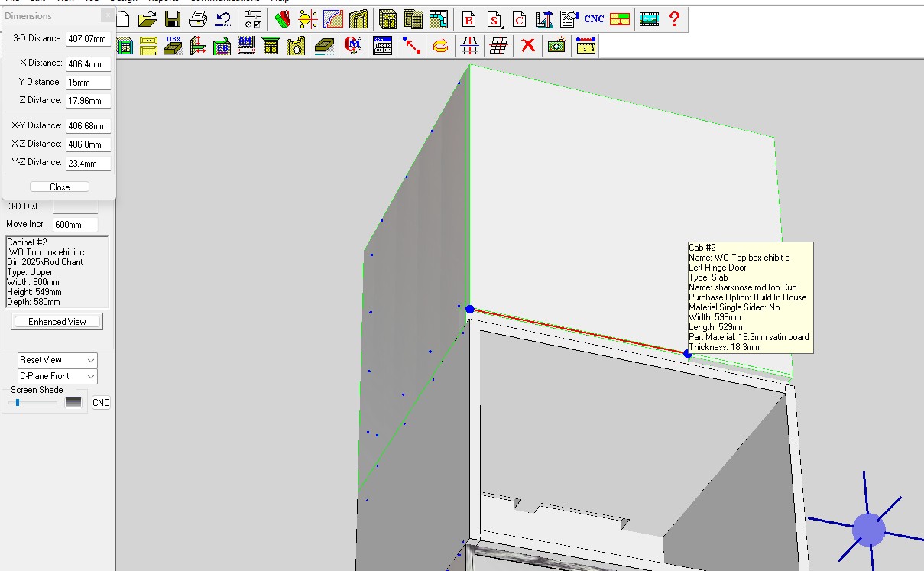Click the Enhanced View button
The width and height of the screenshot is (924, 571).
coord(57,322)
